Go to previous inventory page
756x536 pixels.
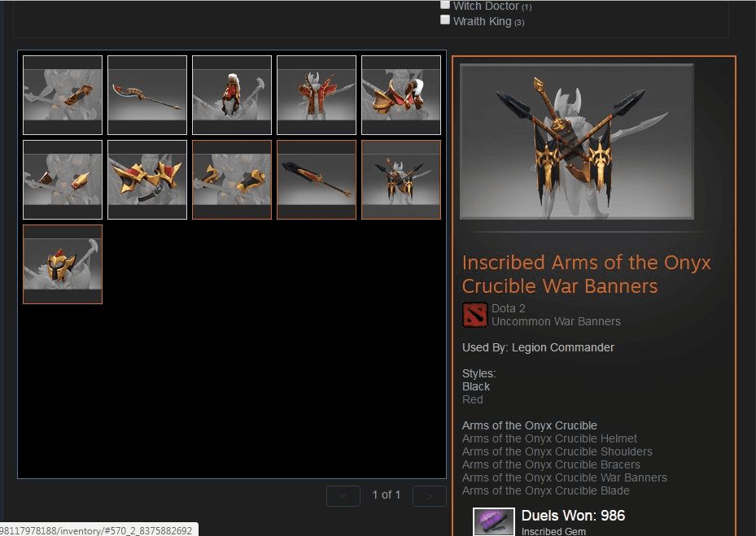click(x=343, y=496)
